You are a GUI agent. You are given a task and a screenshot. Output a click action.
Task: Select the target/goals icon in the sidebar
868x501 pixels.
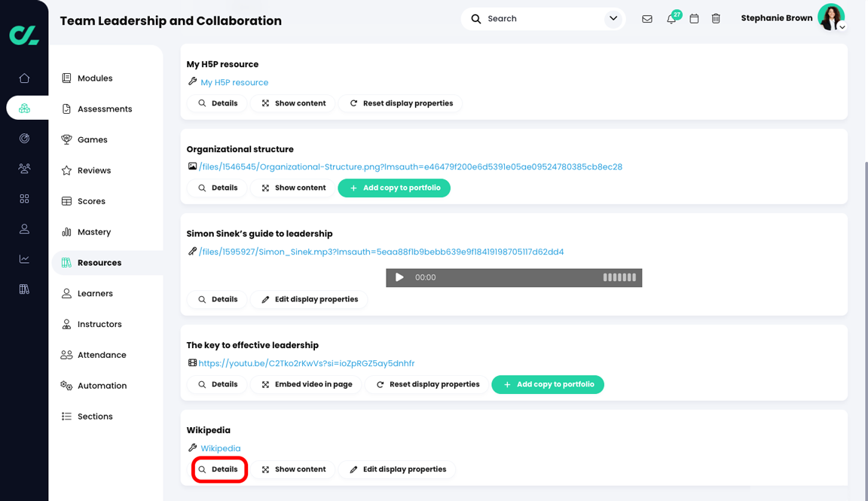(x=24, y=138)
